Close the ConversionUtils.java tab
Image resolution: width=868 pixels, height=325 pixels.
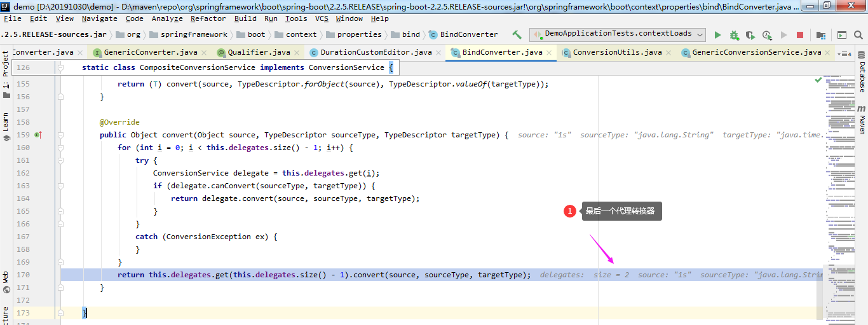coord(669,52)
